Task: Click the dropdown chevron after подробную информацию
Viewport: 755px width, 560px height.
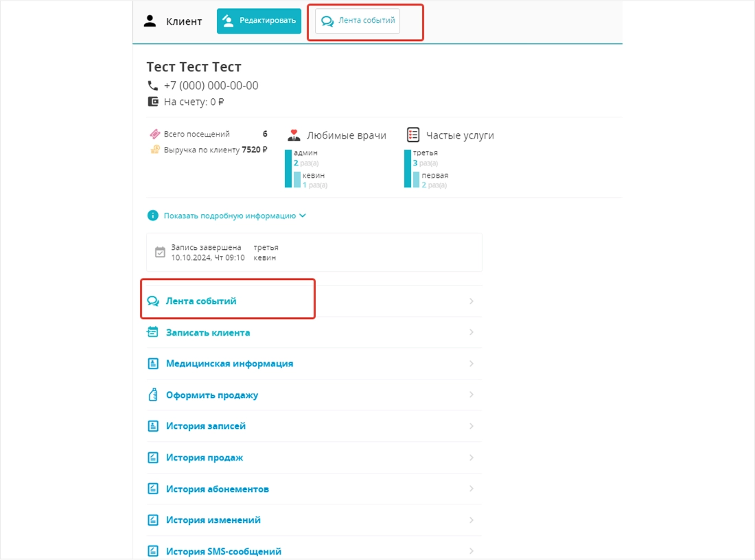Action: [x=303, y=215]
